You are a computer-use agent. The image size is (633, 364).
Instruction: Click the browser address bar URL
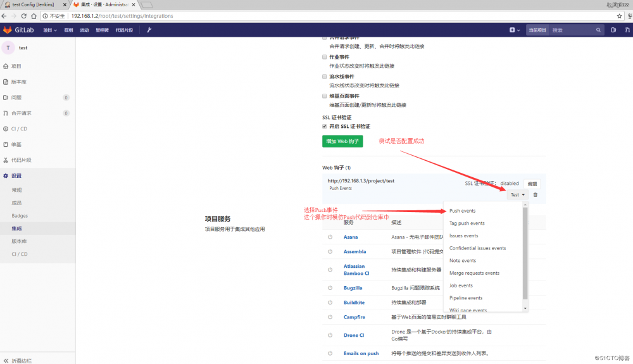[122, 16]
